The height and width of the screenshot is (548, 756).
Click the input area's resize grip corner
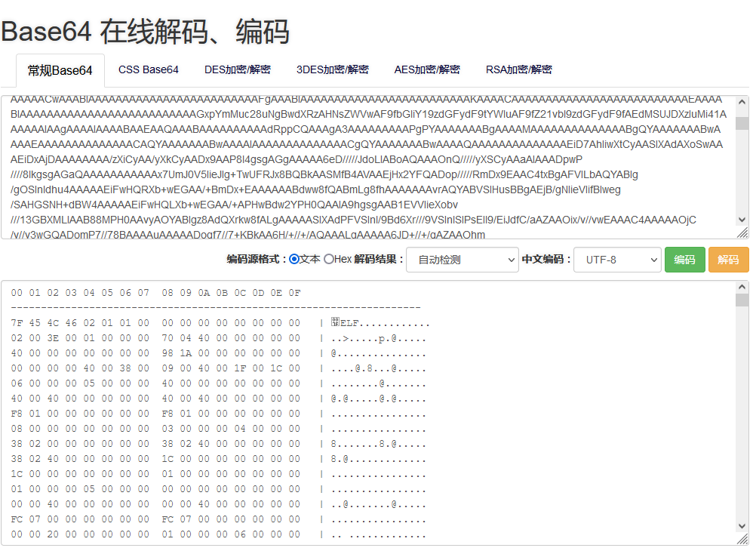742,232
